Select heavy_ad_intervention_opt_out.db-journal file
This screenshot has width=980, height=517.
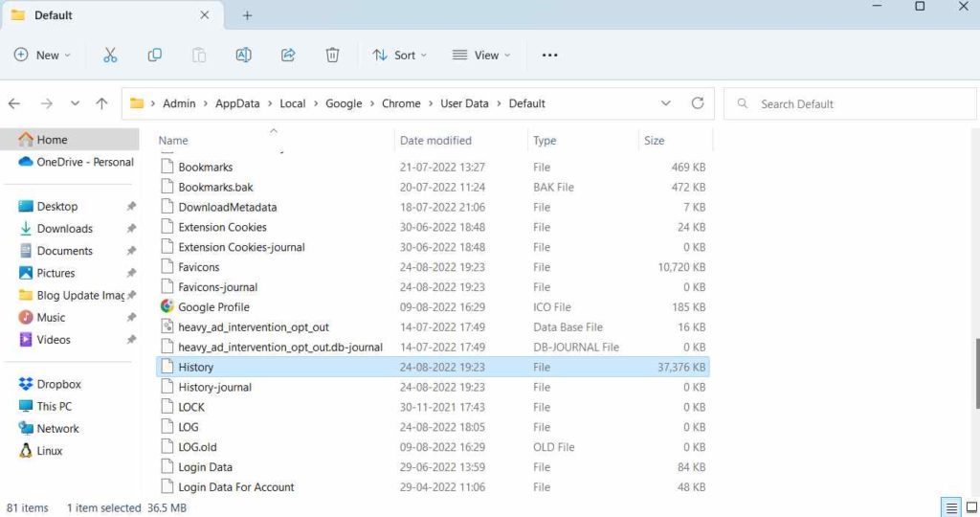click(x=433, y=347)
